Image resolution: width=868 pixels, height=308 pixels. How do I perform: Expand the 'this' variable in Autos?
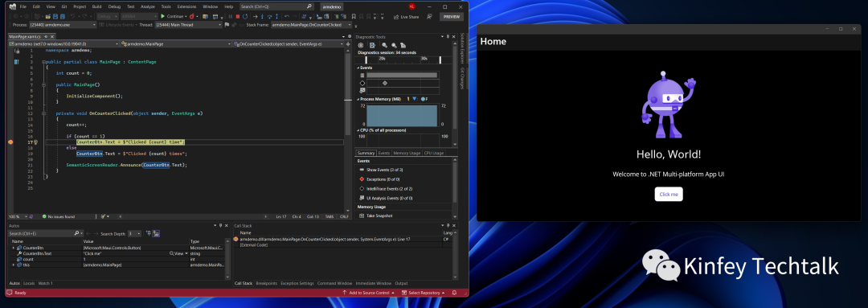click(14, 265)
